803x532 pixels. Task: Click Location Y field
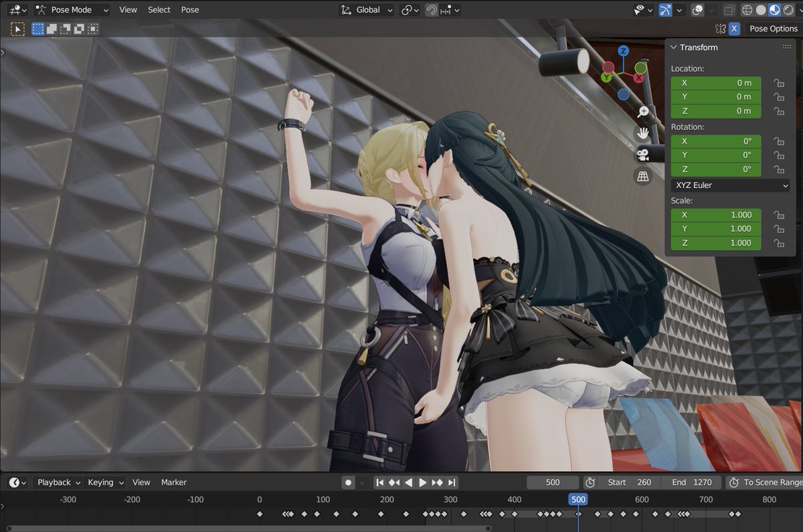tap(716, 97)
